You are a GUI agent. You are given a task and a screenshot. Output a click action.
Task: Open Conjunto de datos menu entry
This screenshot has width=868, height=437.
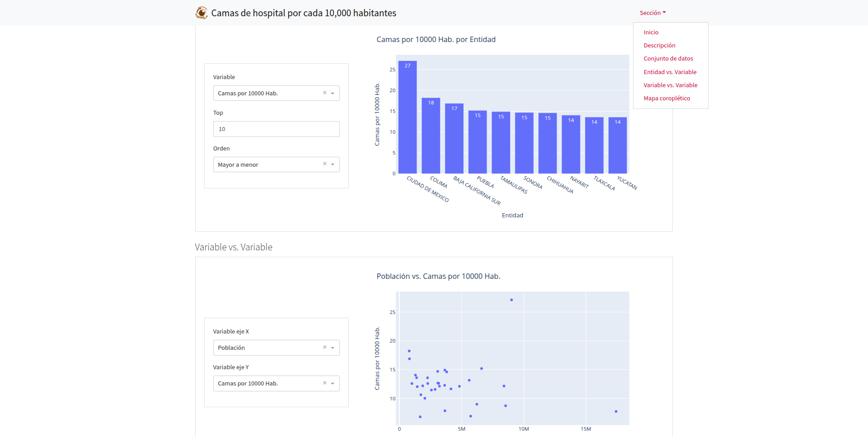click(668, 59)
